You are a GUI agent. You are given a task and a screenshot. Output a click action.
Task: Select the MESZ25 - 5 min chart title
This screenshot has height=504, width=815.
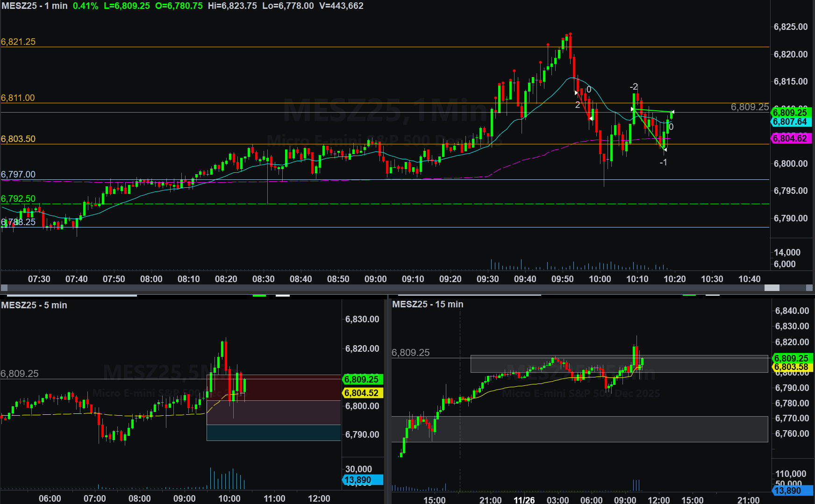click(34, 305)
